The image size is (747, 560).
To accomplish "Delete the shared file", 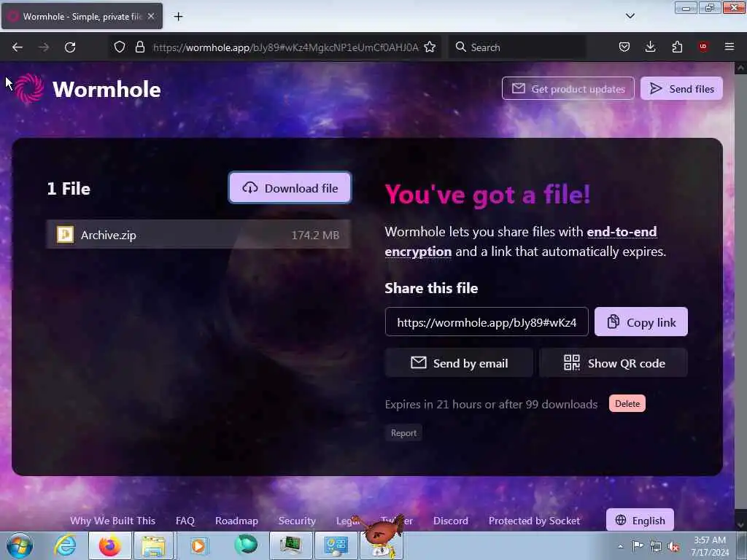I will pos(627,404).
